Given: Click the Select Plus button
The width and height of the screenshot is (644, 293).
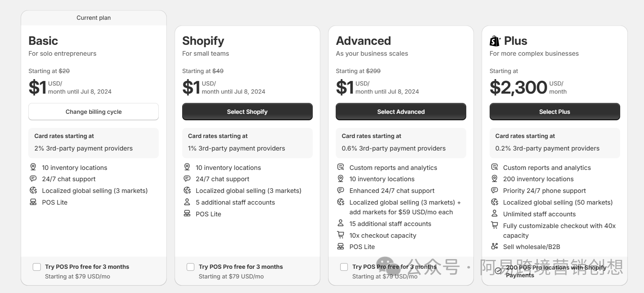Looking at the screenshot, I should coord(554,112).
